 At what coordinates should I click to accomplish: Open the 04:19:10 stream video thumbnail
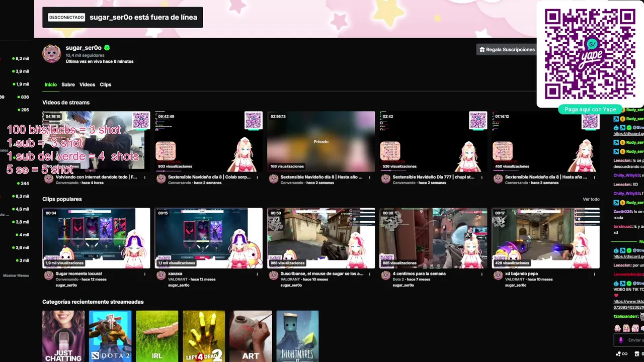click(96, 141)
